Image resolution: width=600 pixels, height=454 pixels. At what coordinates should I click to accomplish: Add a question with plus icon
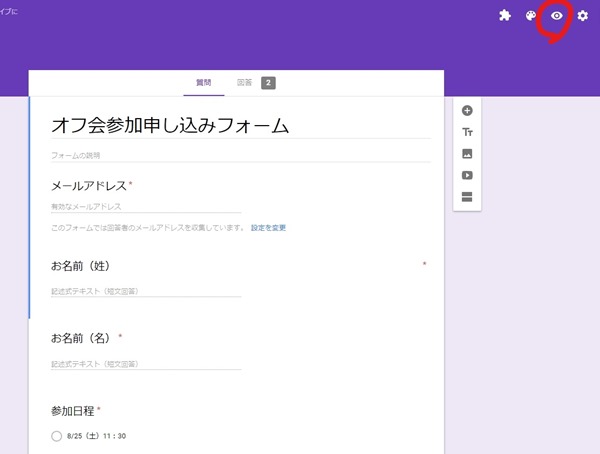(467, 111)
